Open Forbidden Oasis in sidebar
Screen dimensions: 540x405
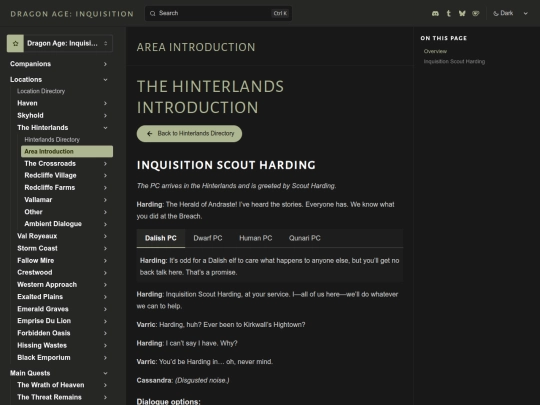pyautogui.click(x=44, y=333)
